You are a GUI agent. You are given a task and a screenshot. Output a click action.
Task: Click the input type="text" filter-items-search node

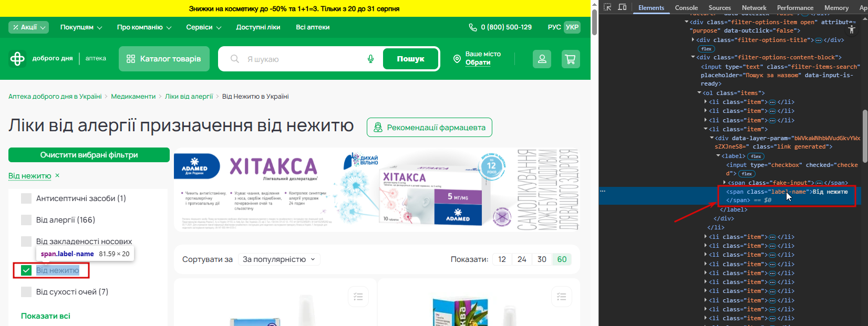(x=780, y=75)
